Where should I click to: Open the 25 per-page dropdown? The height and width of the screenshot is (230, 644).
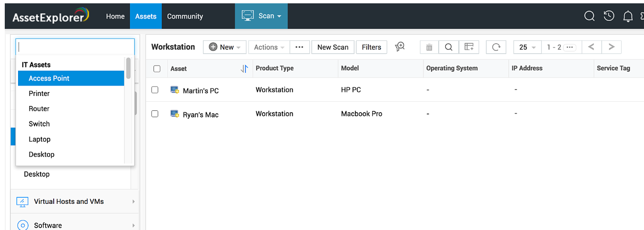click(x=527, y=47)
